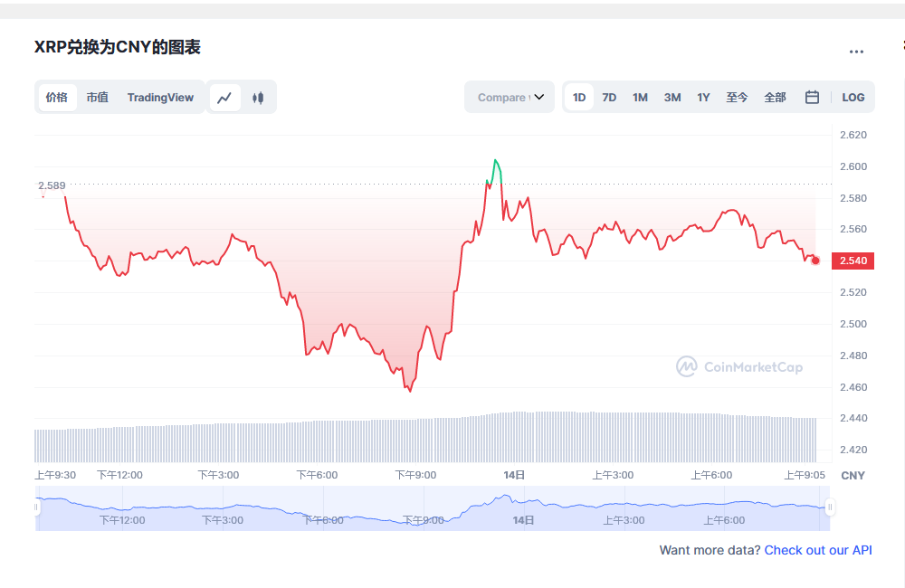Select the line chart view icon
Viewport: 905px width, 588px height.
coord(224,97)
